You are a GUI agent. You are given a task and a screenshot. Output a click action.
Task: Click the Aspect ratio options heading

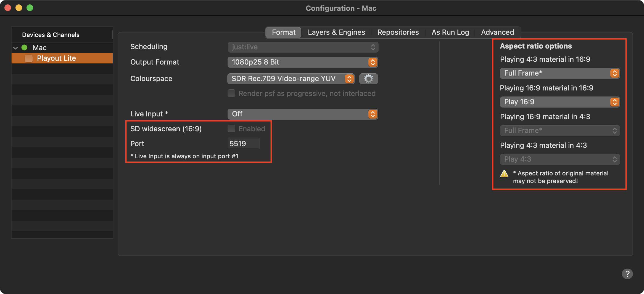(x=536, y=46)
